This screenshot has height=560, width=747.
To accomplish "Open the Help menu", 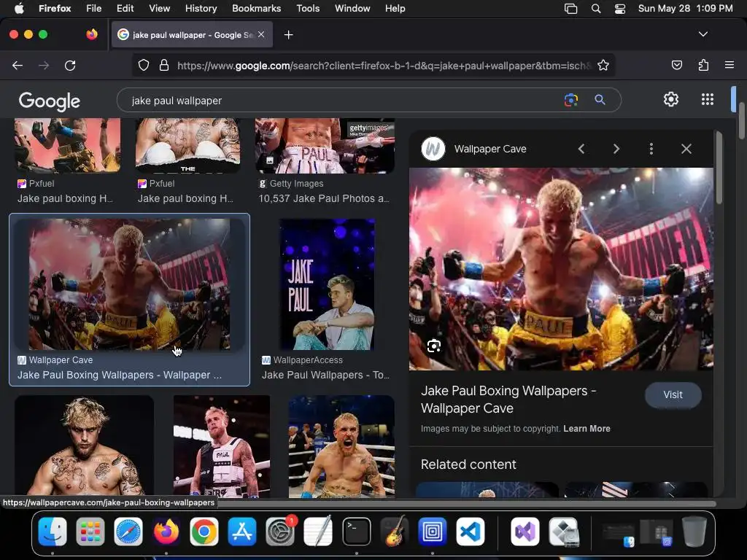I will coord(395,8).
